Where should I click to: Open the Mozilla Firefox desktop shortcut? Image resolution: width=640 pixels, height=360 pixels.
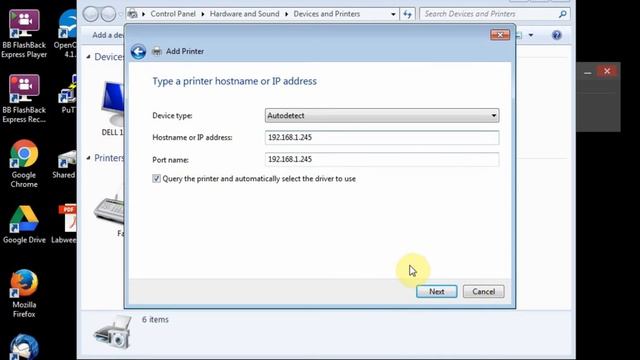(x=24, y=293)
